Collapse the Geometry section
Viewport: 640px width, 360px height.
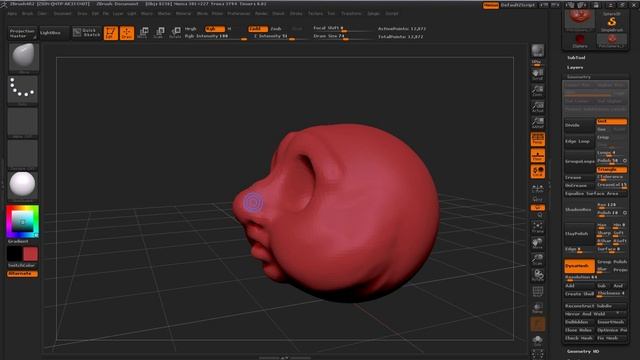point(578,77)
